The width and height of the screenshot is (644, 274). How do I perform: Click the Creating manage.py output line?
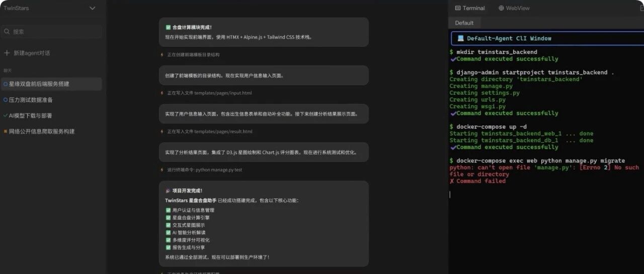[481, 86]
